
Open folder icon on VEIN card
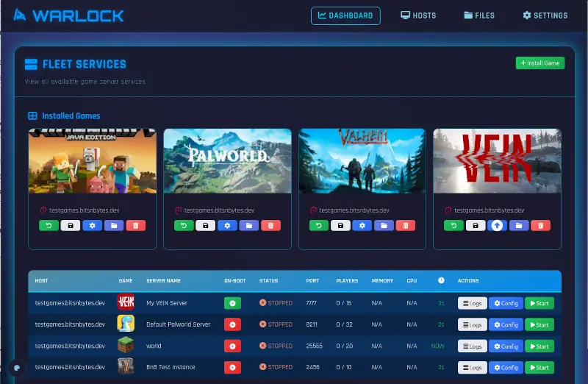tap(519, 226)
